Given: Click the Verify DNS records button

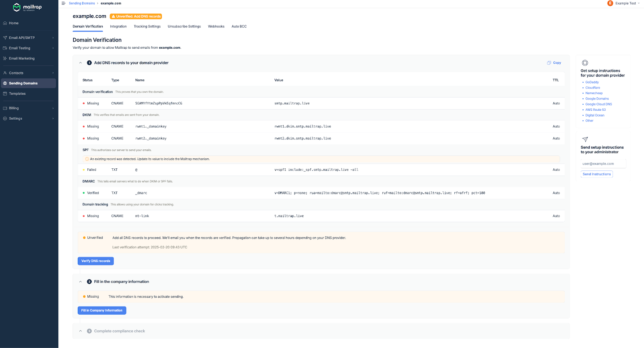Looking at the screenshot, I should click(x=96, y=261).
